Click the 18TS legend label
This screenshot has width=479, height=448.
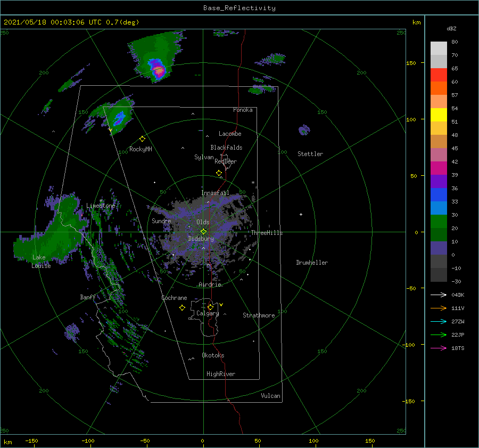pyautogui.click(x=458, y=348)
